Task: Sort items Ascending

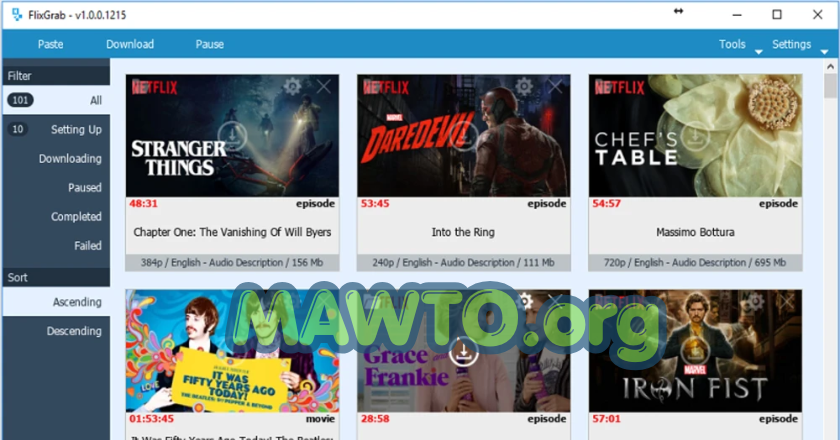Action: point(56,302)
